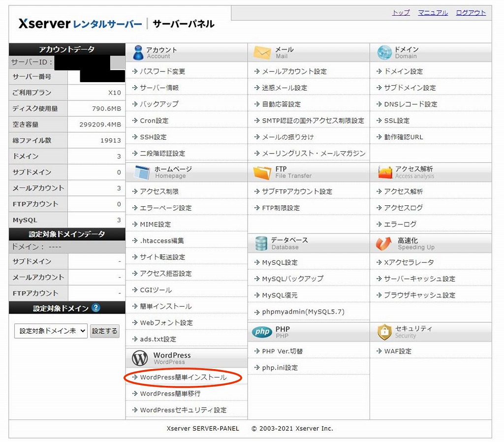Screen dimensions: 504x442
Task: Click the Account section person icon
Action: pos(138,53)
